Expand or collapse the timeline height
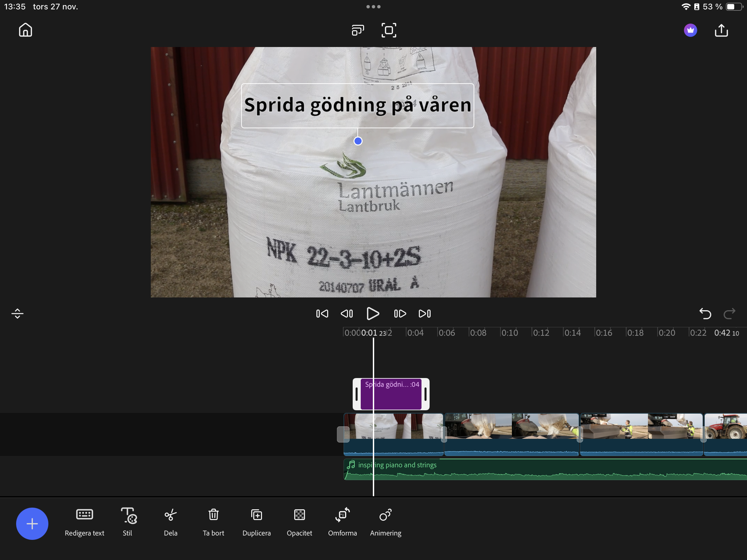The height and width of the screenshot is (560, 747). 17,314
